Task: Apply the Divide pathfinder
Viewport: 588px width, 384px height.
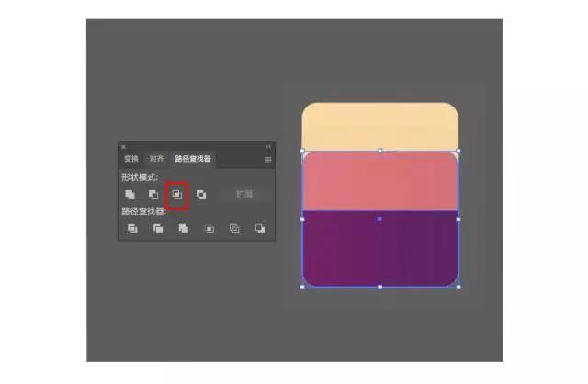Action: tap(132, 229)
